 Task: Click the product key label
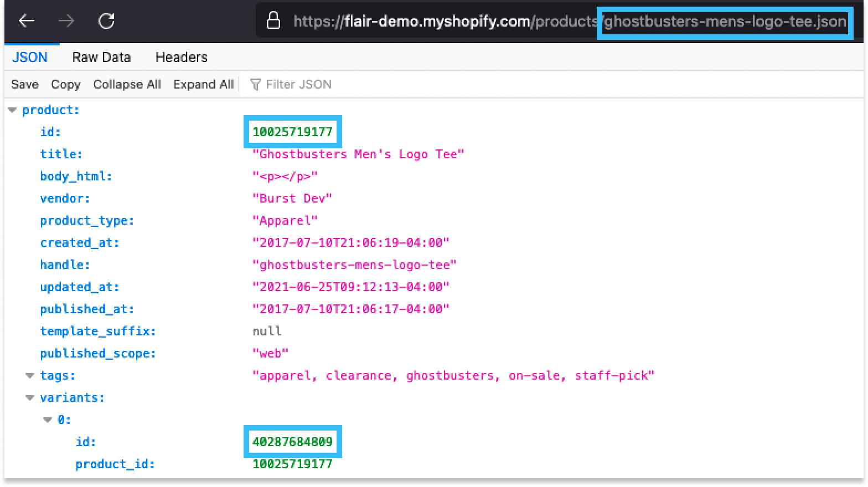point(51,110)
